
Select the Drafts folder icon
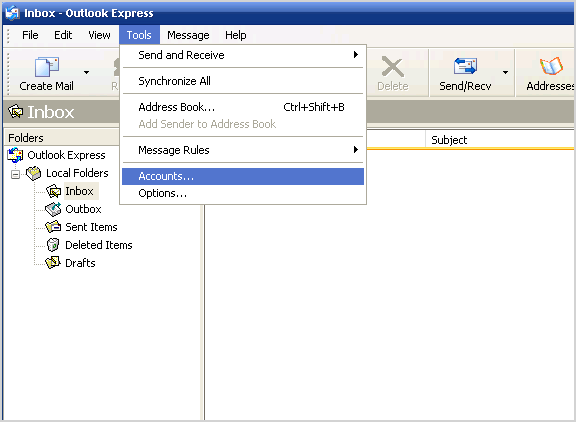click(x=53, y=263)
